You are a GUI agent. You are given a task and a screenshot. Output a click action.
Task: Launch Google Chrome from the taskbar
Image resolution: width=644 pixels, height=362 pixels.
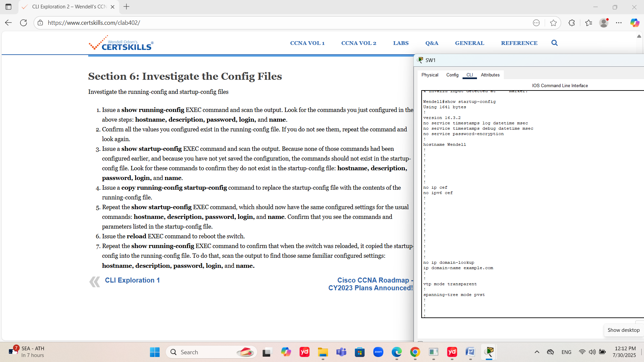tap(415, 352)
